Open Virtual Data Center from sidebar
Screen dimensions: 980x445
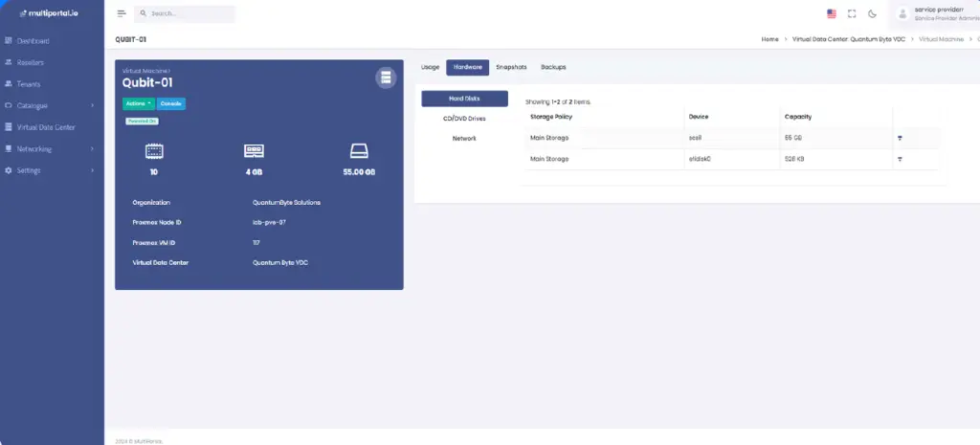[46, 127]
